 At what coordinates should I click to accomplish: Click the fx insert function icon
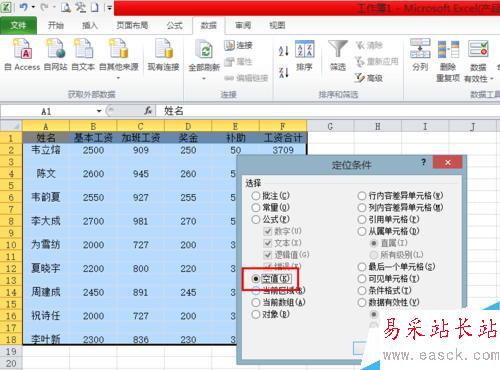click(x=148, y=110)
